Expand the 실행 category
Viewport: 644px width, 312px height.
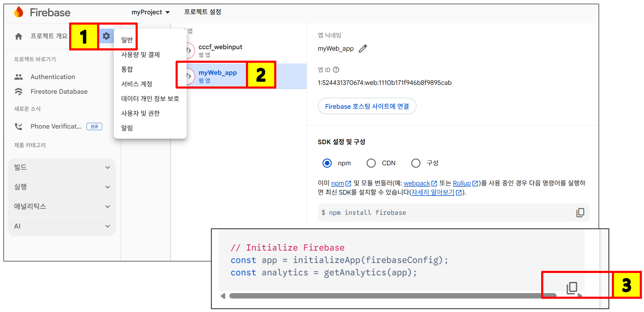(62, 187)
